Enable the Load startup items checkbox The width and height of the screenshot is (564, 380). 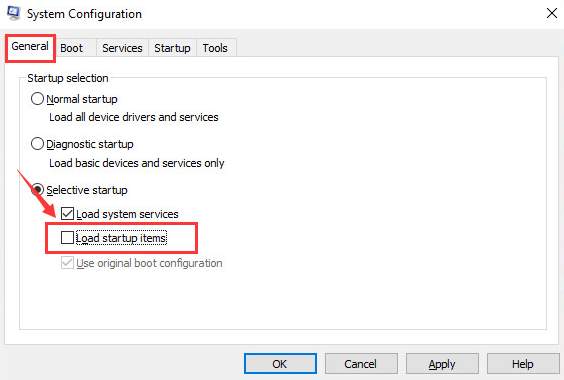pyautogui.click(x=67, y=238)
